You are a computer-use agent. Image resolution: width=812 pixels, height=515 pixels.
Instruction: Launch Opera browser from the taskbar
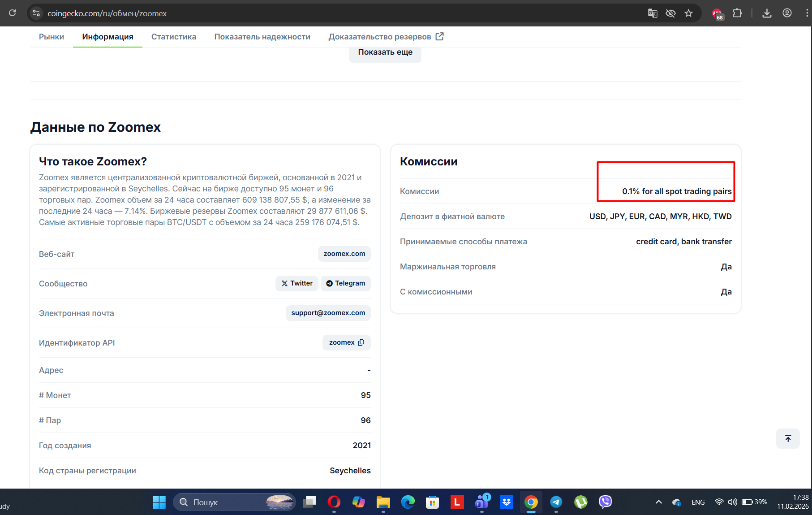click(334, 502)
